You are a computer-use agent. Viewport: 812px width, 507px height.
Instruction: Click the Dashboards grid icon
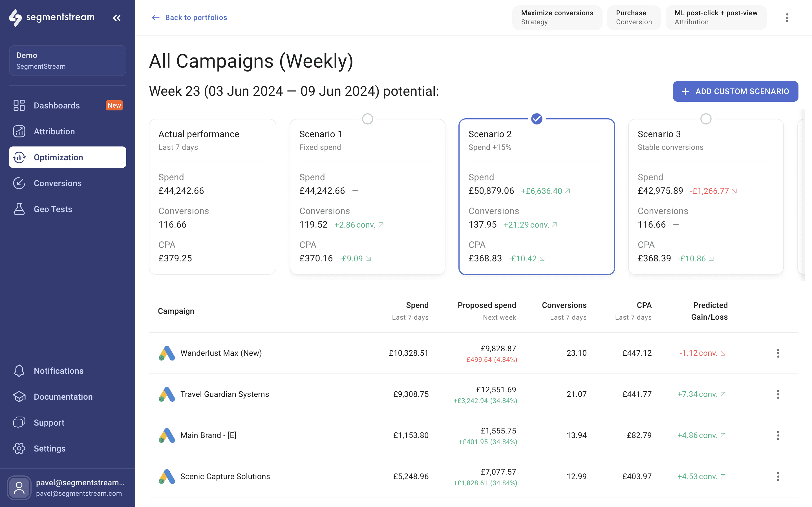[19, 105]
